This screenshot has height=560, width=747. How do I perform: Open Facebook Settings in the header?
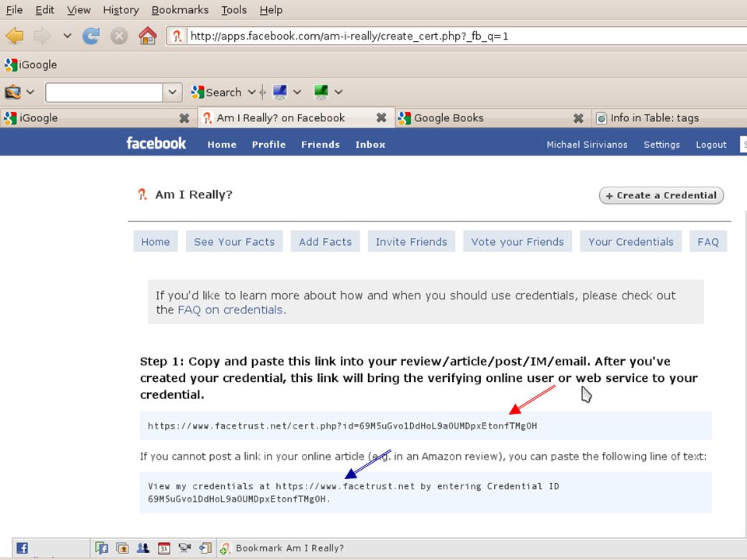coord(661,145)
